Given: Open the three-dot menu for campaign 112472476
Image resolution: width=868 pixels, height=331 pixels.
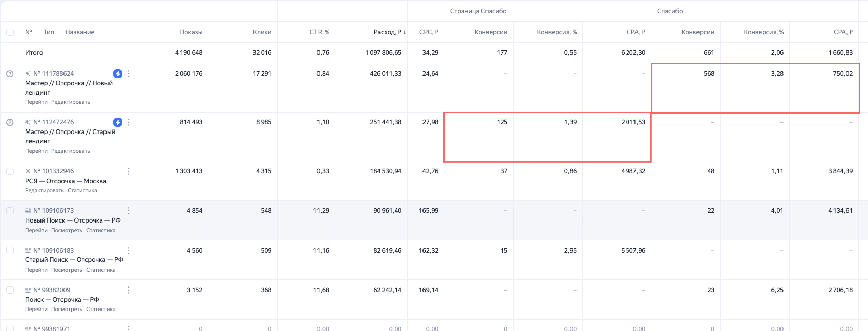Looking at the screenshot, I should (129, 122).
